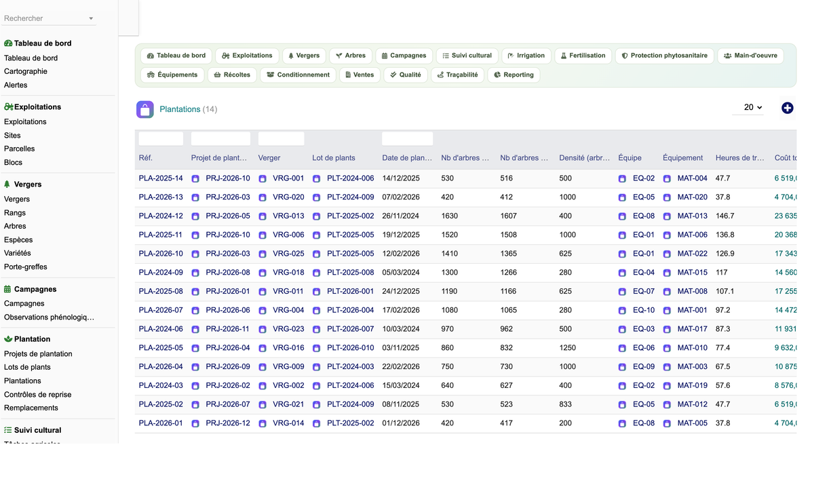The height and width of the screenshot is (504, 814).
Task: Open the Ventes tab
Action: click(x=360, y=75)
